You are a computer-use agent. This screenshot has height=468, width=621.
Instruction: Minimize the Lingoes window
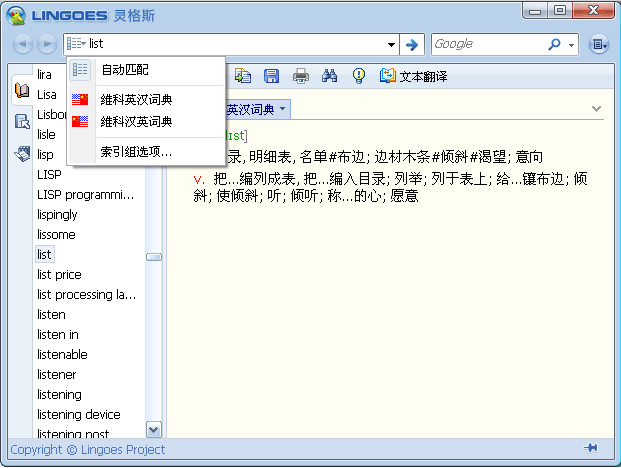tap(535, 11)
